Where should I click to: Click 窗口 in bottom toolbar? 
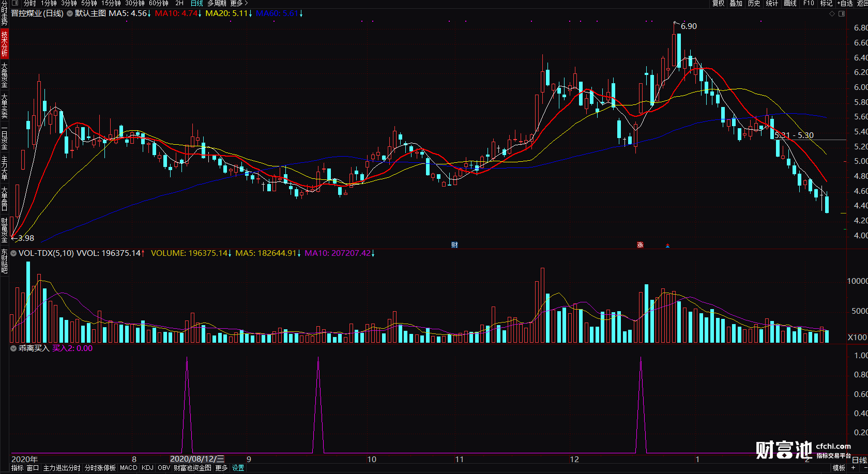[x=33, y=468]
